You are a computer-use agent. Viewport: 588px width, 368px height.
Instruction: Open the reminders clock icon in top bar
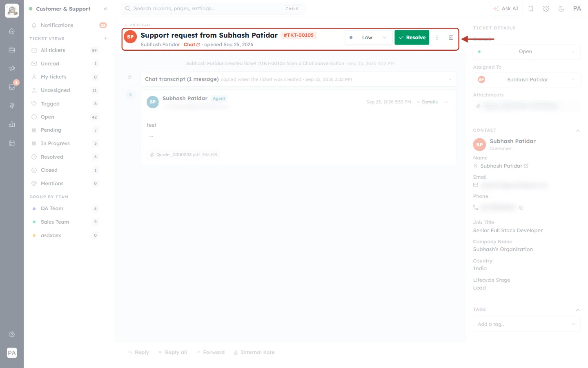click(x=546, y=9)
